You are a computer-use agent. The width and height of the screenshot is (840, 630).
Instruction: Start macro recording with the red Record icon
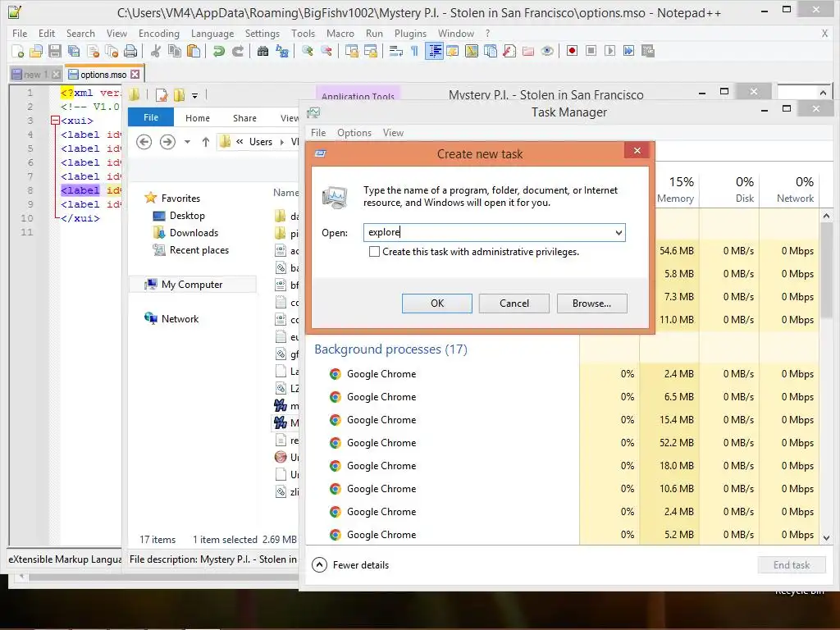click(x=572, y=51)
